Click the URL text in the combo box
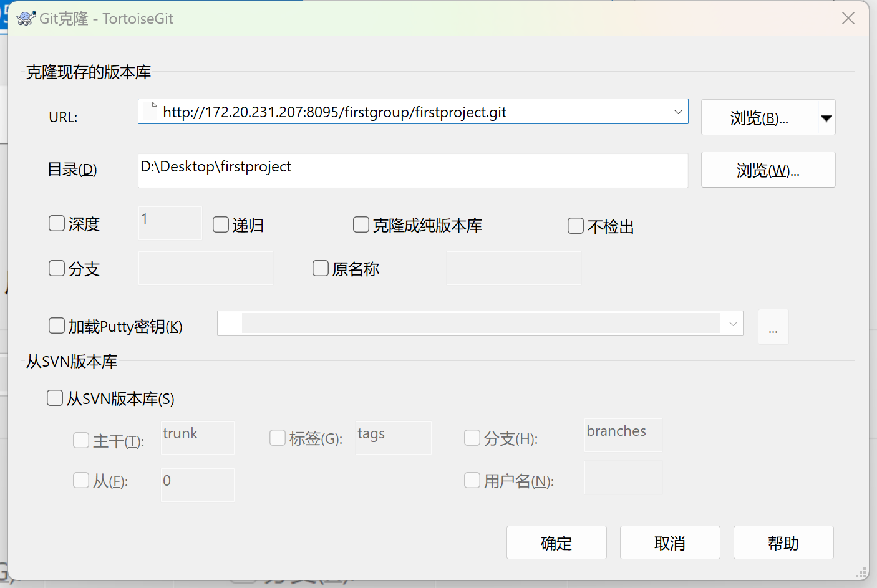Screen dimensions: 877x588 click(x=334, y=112)
